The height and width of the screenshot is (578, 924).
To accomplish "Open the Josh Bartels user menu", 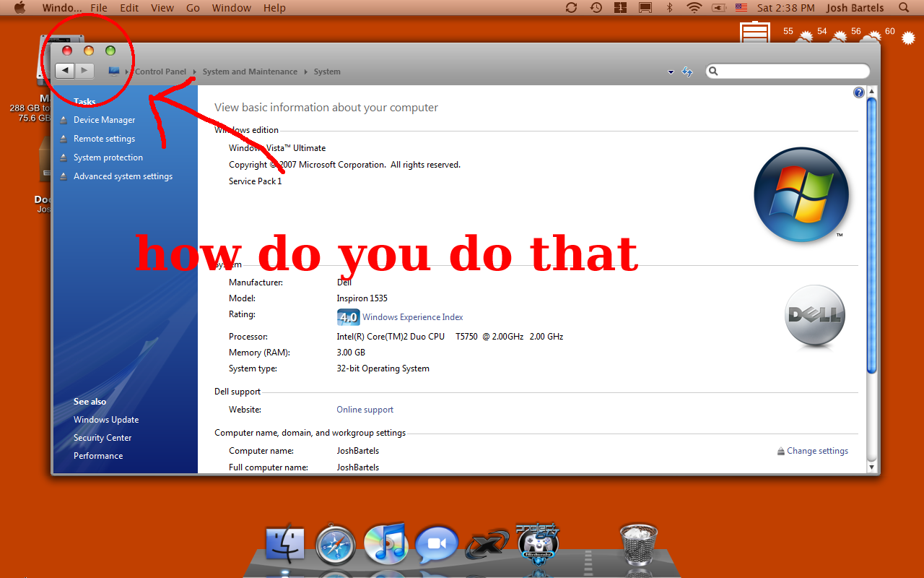I will [x=855, y=7].
